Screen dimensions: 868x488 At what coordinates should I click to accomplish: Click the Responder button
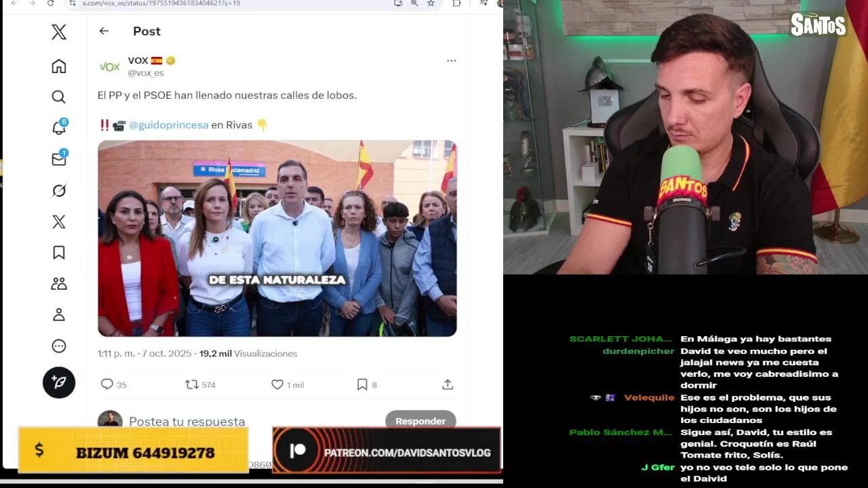(420, 421)
